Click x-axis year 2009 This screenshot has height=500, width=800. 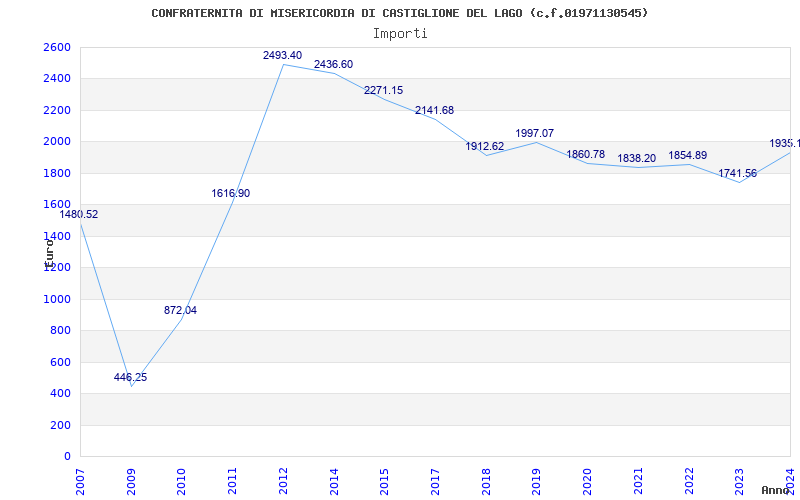point(131,483)
